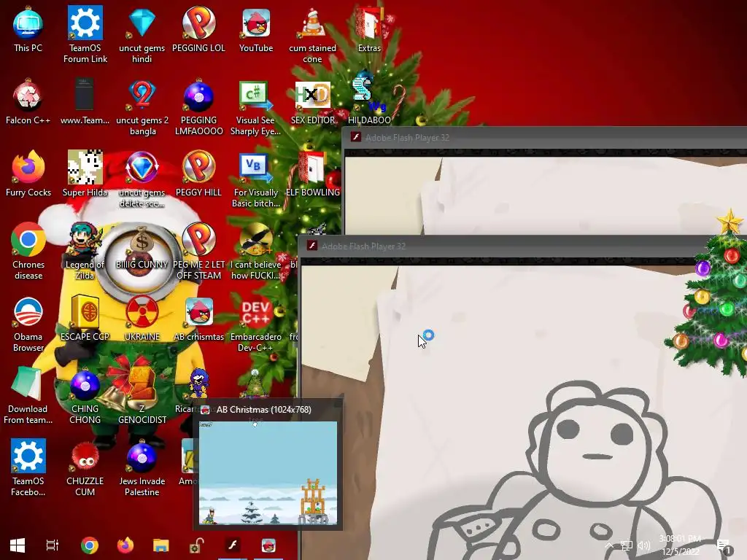Viewport: 747px width, 560px height.
Task: Select the AB crhismtas desktop icon
Action: [x=198, y=318]
